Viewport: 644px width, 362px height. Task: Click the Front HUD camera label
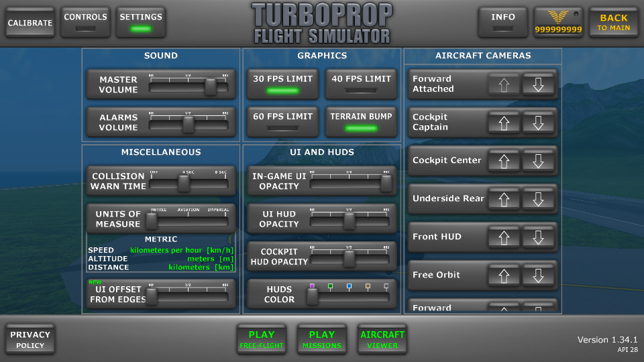[437, 237]
